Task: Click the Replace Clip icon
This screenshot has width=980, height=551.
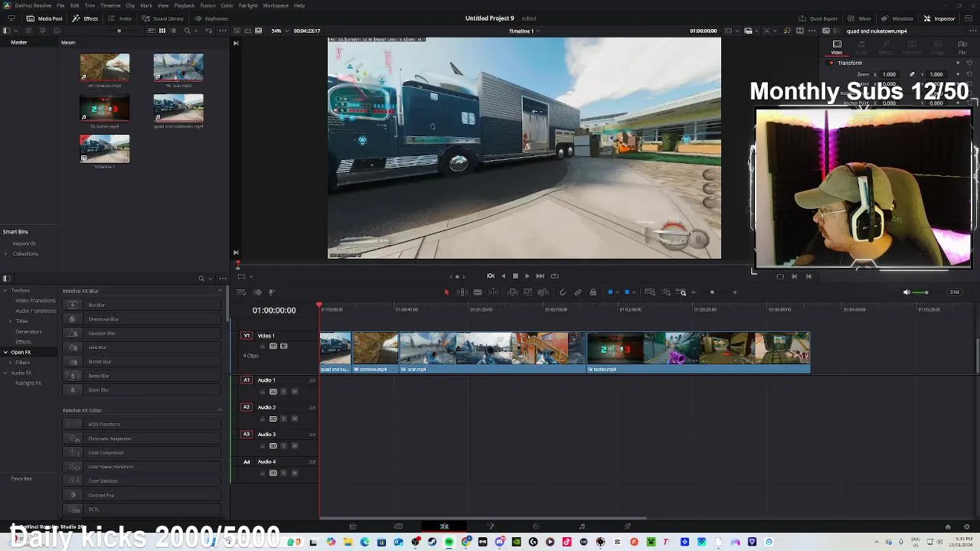Action: click(543, 292)
